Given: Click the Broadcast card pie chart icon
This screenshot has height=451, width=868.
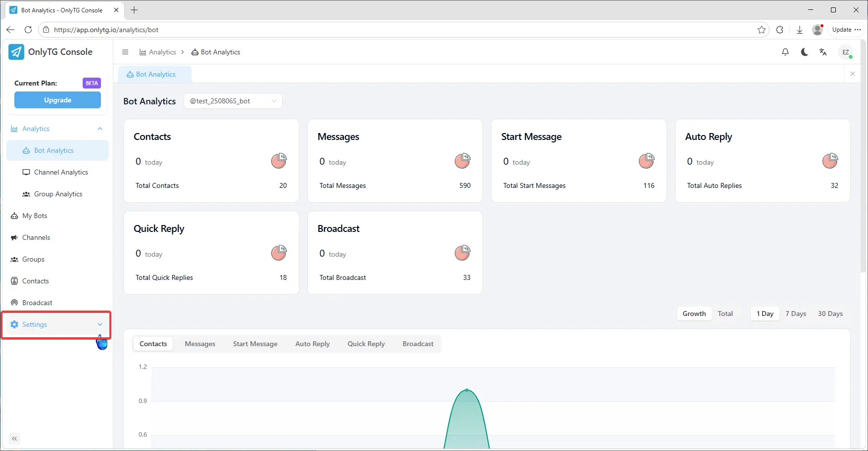Looking at the screenshot, I should (x=462, y=253).
